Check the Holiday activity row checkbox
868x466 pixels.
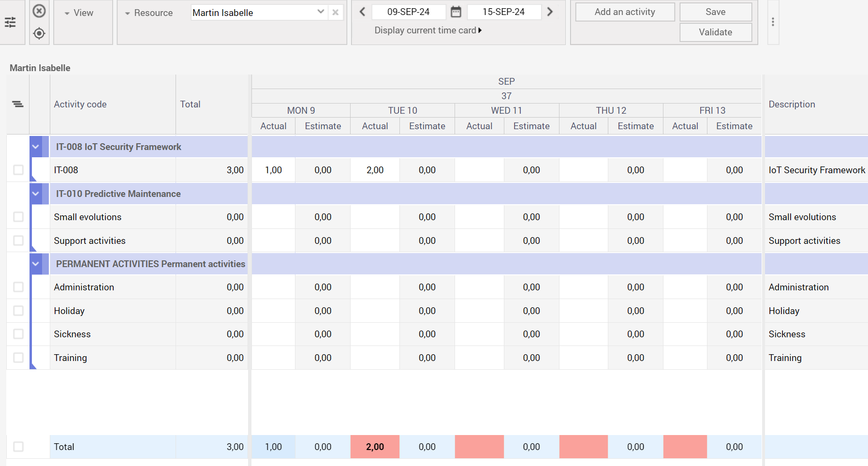pyautogui.click(x=18, y=311)
